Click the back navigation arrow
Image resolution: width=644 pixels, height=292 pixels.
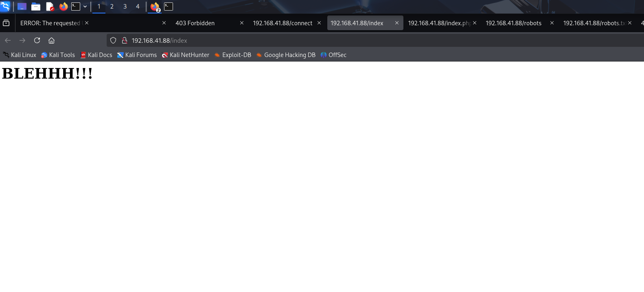point(8,40)
